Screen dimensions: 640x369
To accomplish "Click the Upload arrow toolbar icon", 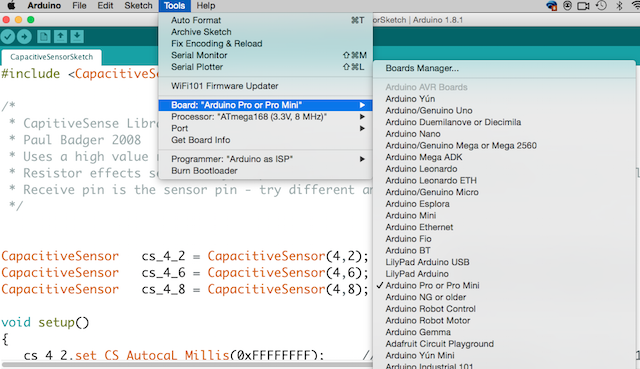I will pos(24,37).
